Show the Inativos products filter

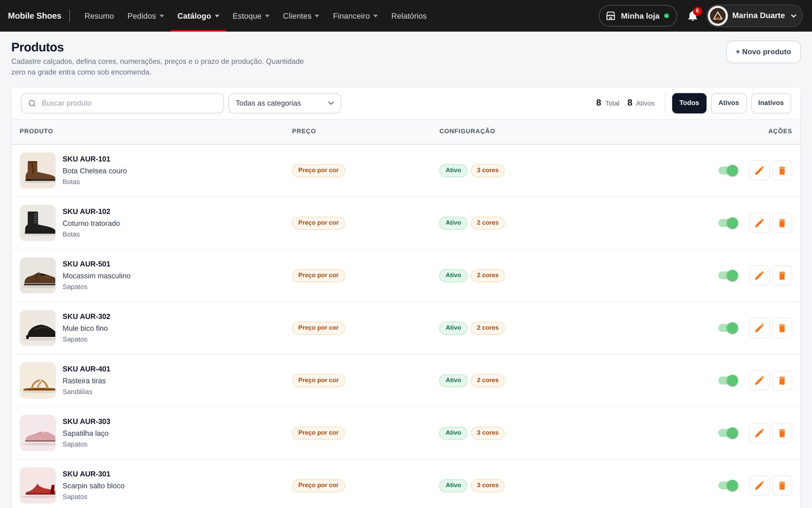pyautogui.click(x=771, y=103)
